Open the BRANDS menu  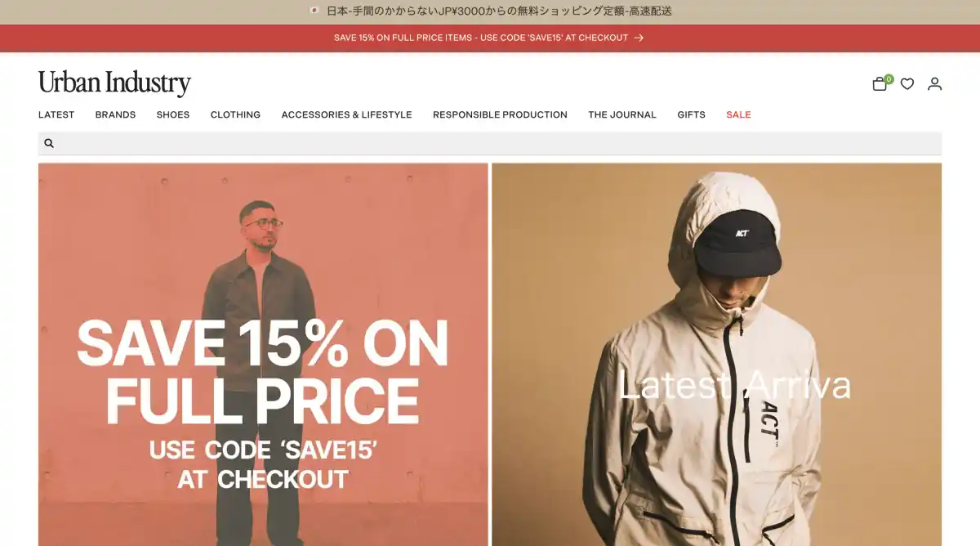point(115,114)
